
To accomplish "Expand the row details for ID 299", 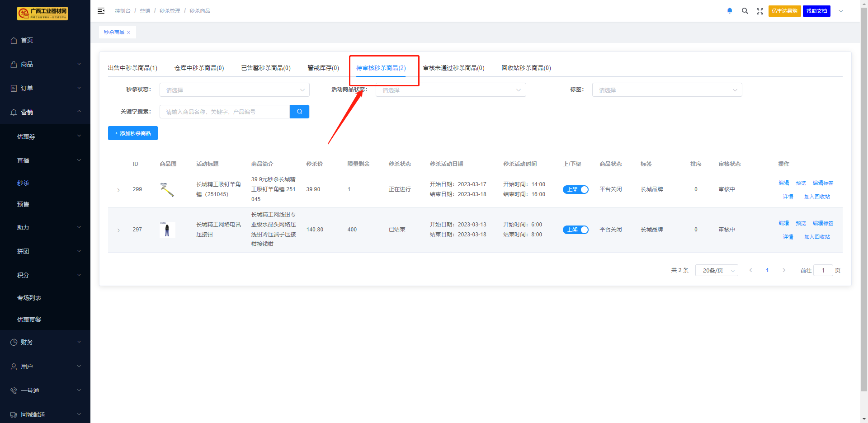I will click(118, 190).
